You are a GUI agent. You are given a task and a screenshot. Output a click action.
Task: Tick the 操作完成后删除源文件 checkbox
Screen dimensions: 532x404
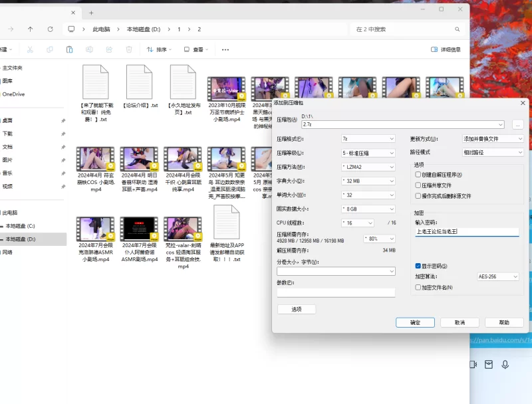pyautogui.click(x=418, y=196)
